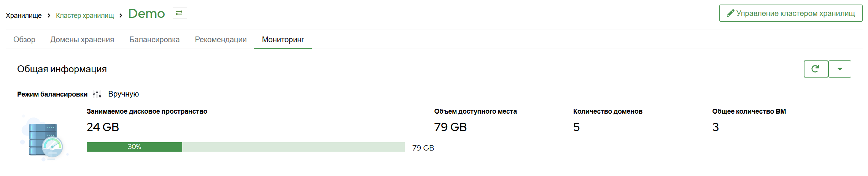
Task: Click the pencil icon in cluster management button
Action: (730, 13)
